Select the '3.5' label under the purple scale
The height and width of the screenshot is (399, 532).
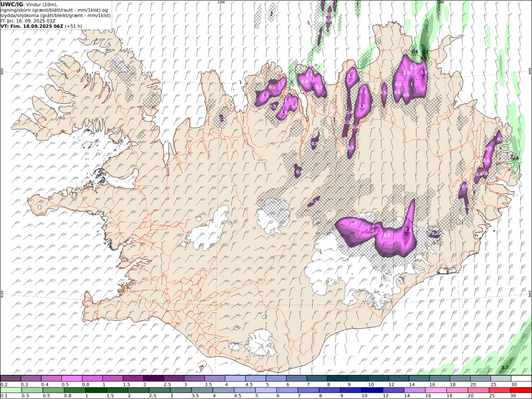(x=208, y=384)
